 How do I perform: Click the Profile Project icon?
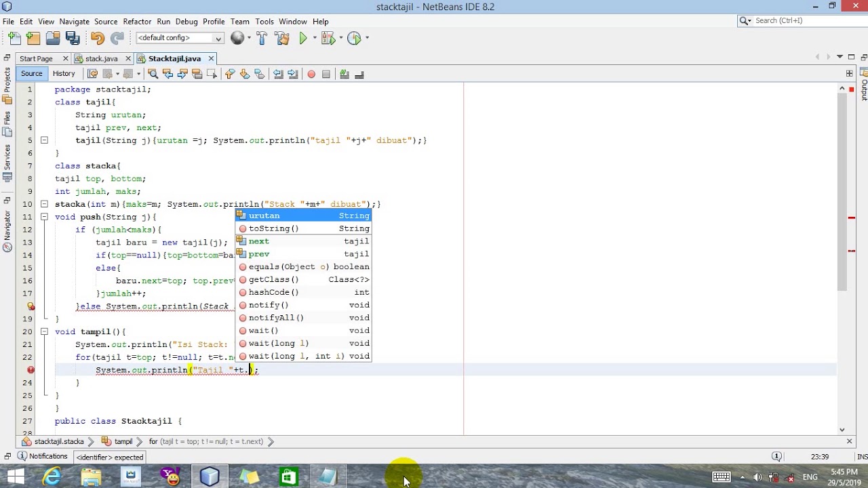point(353,39)
